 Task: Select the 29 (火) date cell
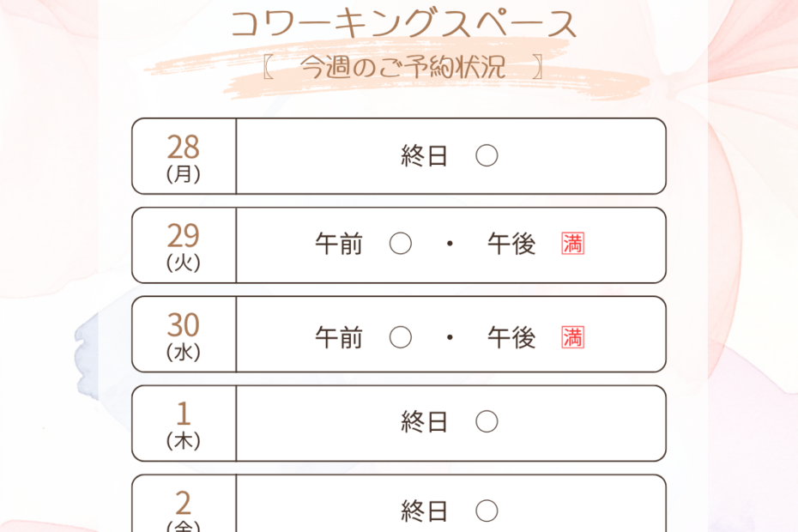point(184,245)
